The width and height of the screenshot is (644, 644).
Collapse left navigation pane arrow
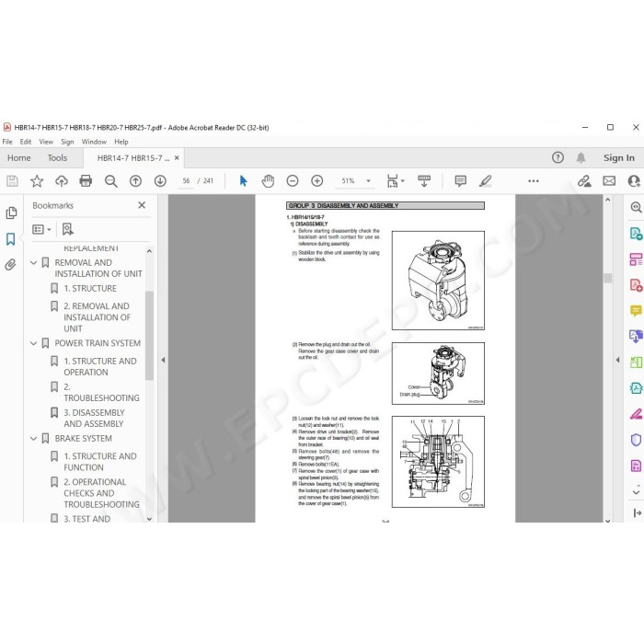pyautogui.click(x=163, y=360)
